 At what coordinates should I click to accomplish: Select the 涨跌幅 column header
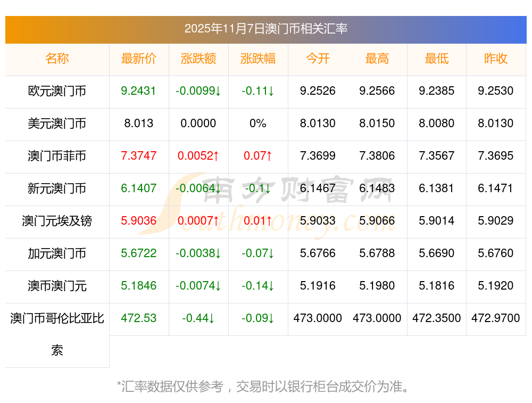258,59
